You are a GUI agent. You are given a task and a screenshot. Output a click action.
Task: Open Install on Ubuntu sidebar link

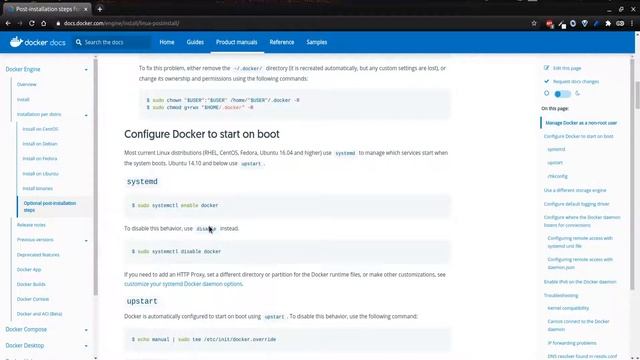coord(40,173)
